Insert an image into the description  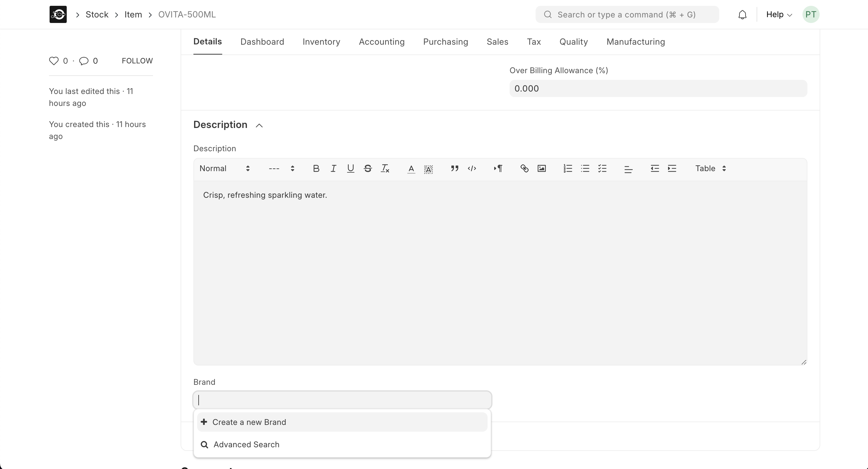[x=541, y=168]
